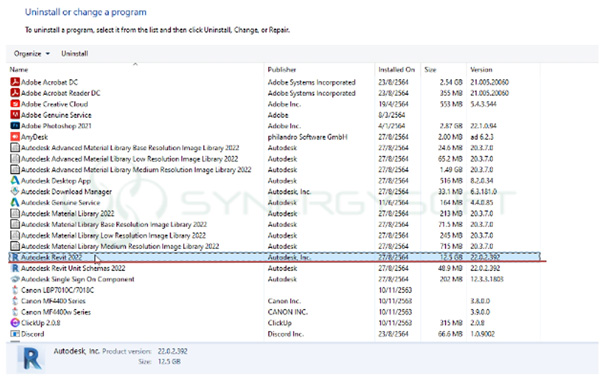The height and width of the screenshot is (378, 600).
Task: Click the Canon LBP7010C/7018C icon
Action: pos(15,290)
